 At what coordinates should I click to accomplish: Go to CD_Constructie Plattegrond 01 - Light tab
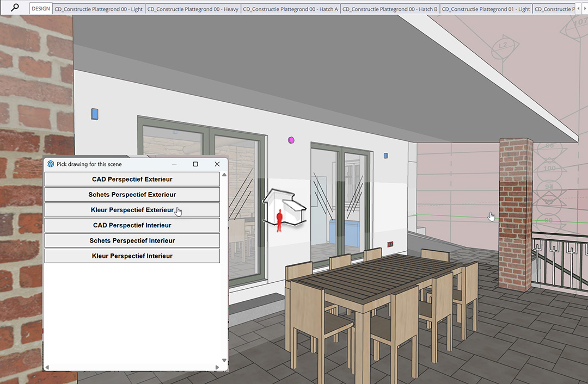(486, 9)
